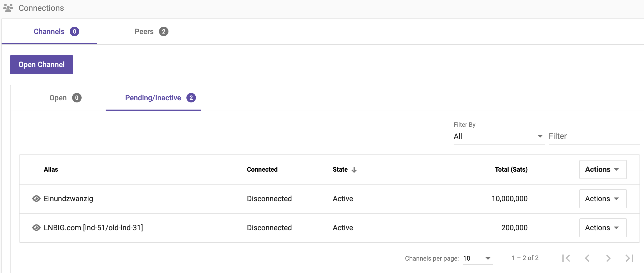Switch to the Peers tab
Image resolution: width=644 pixels, height=273 pixels.
point(151,32)
